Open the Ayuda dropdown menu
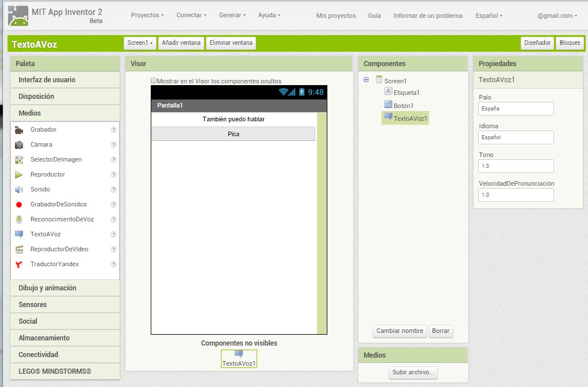 pyautogui.click(x=269, y=15)
